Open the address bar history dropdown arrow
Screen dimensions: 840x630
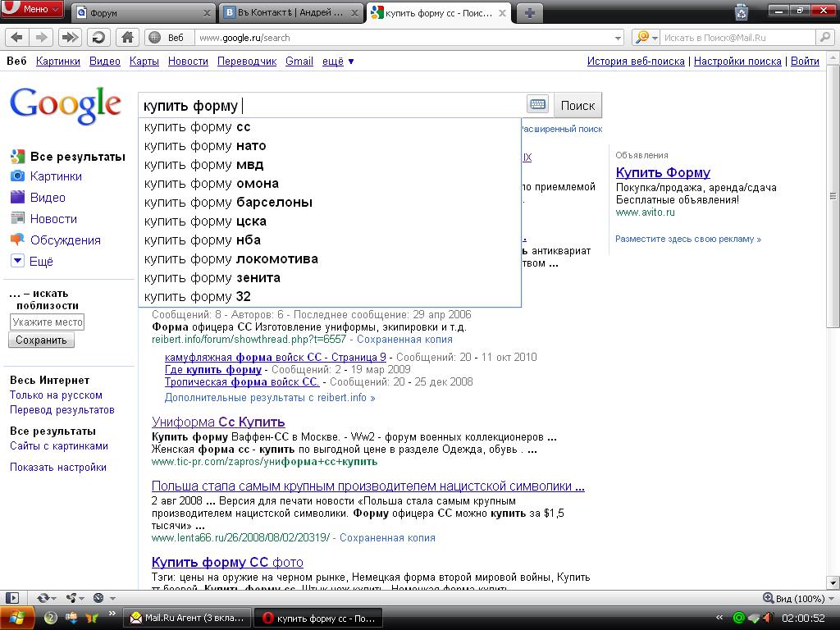coord(618,38)
